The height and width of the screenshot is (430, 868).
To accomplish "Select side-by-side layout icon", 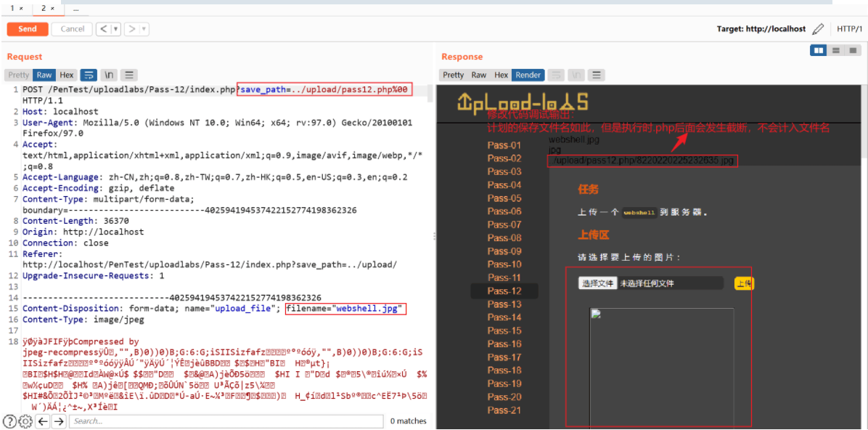I will click(818, 50).
